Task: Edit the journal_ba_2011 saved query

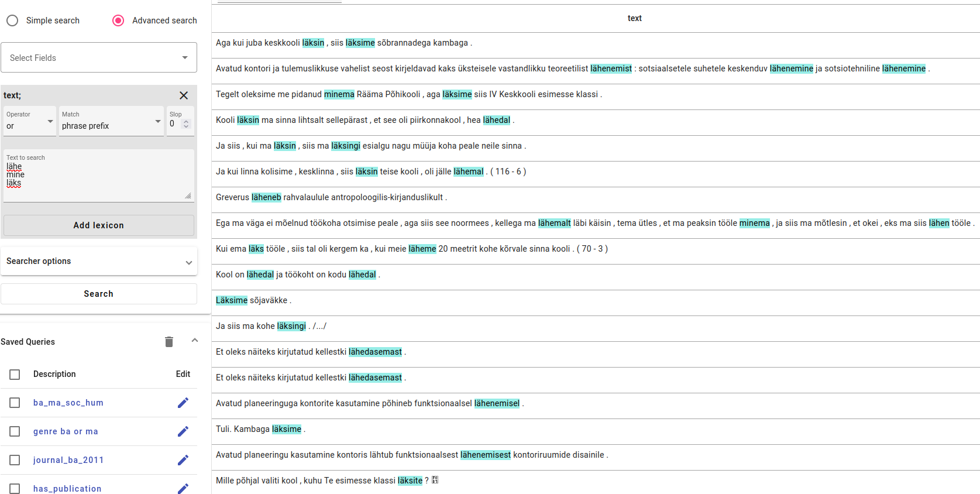Action: pos(183,460)
